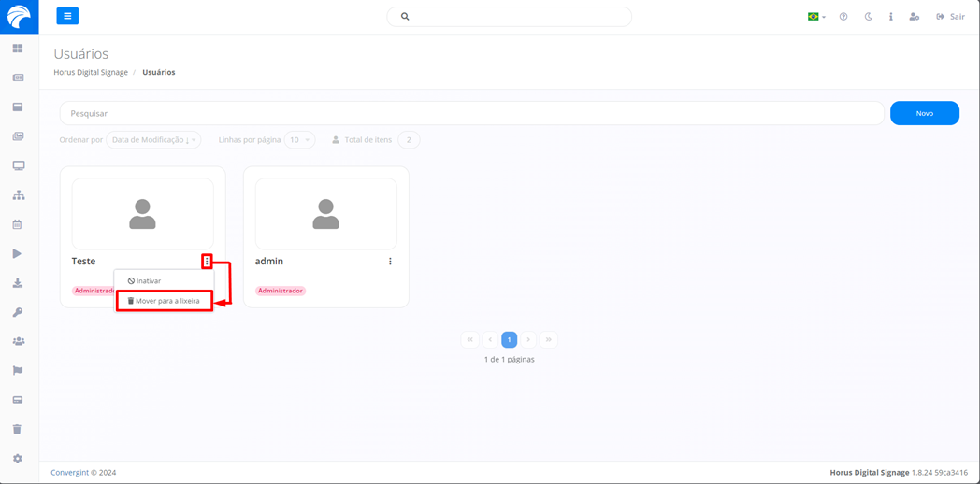Open the Brazil flag language dropdown

pos(816,17)
